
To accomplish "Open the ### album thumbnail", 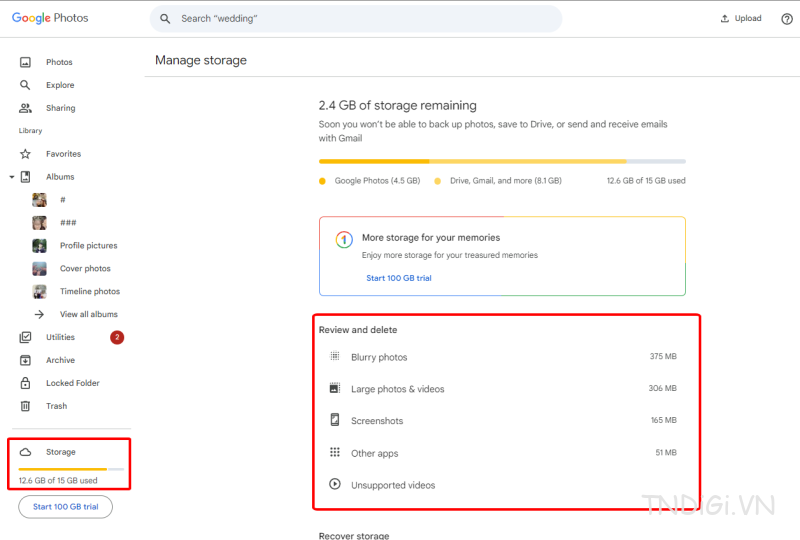I will 39,223.
